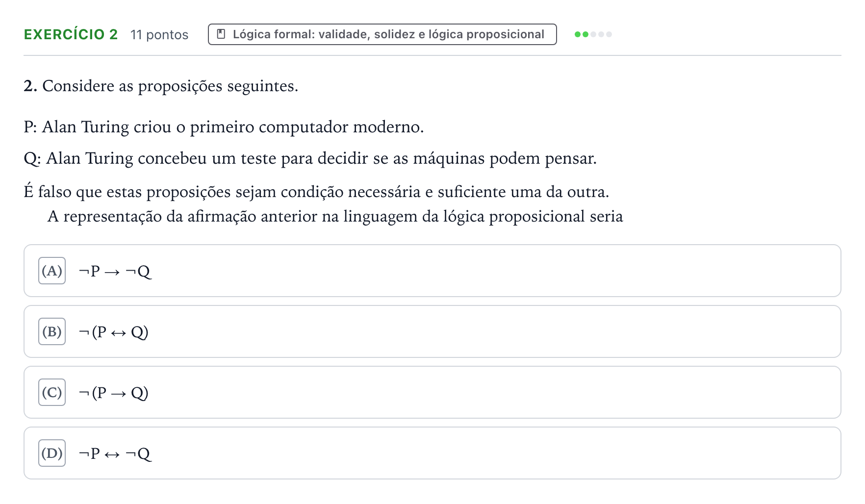Click the sentence starting 'É falso que estas'
Screen dimensions: 865x504
tap(316, 192)
